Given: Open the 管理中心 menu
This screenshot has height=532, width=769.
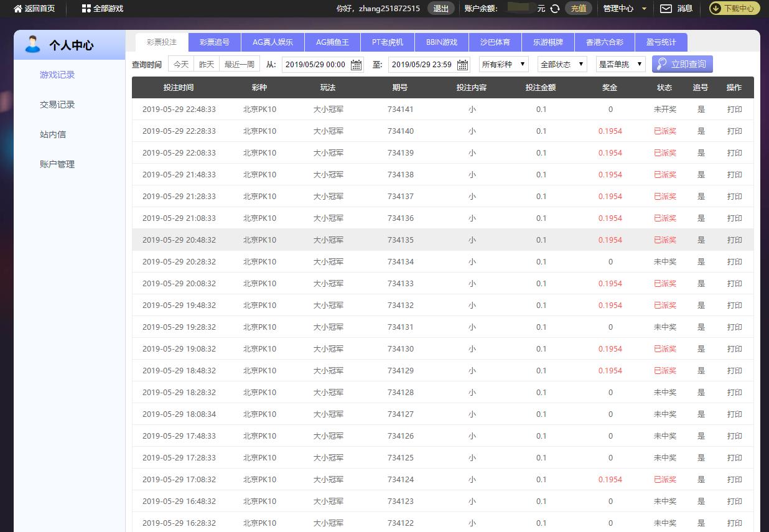Looking at the screenshot, I should [618, 9].
